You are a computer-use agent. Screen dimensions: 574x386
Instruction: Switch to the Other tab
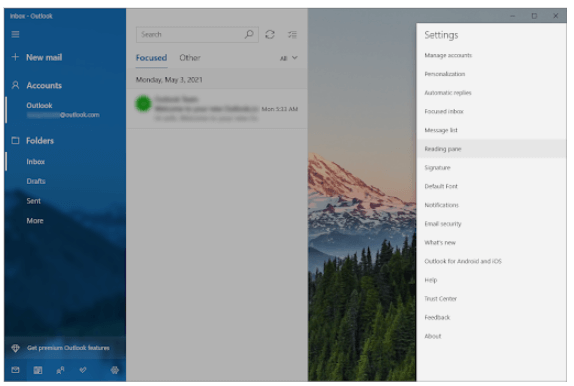[x=190, y=58]
